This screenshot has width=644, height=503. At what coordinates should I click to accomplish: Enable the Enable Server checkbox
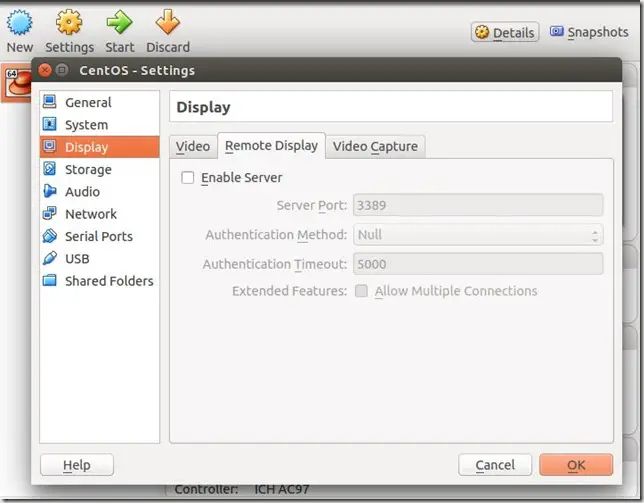[x=187, y=178]
